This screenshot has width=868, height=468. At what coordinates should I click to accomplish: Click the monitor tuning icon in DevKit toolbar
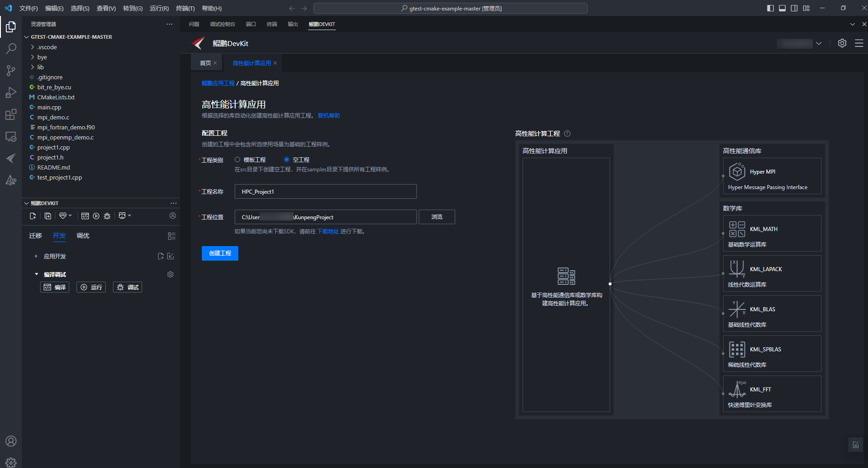[x=122, y=216]
